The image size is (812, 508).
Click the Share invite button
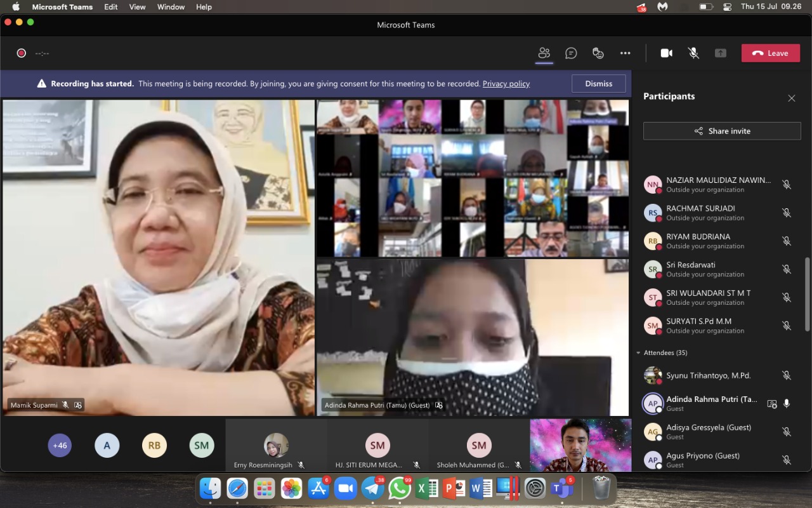click(x=722, y=131)
